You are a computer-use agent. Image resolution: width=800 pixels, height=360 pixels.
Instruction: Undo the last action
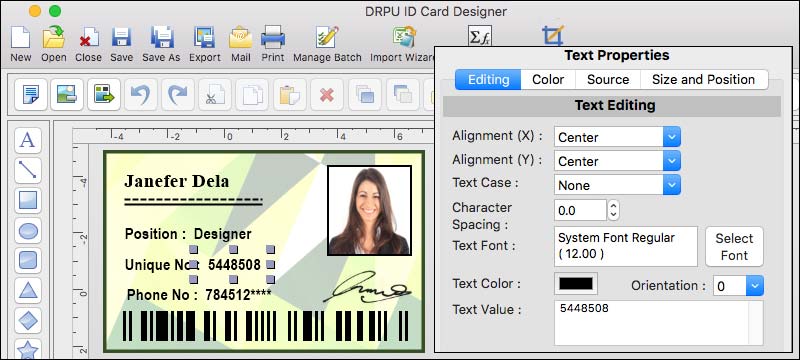[140, 94]
